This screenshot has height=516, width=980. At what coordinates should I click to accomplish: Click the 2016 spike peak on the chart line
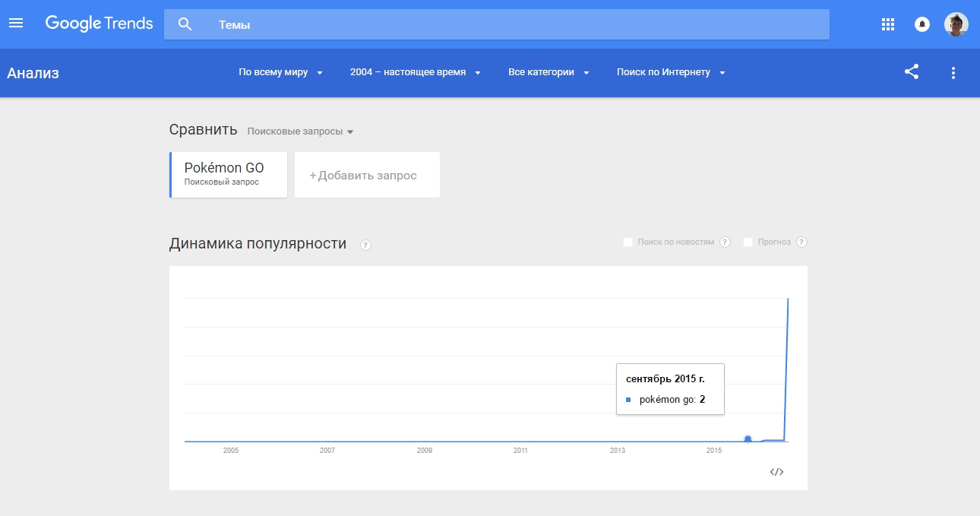coord(788,299)
